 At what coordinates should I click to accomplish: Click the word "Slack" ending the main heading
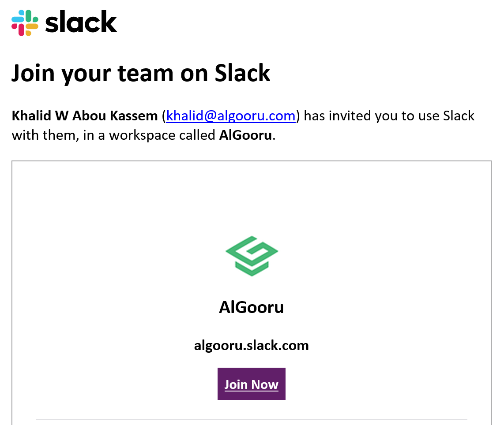coord(242,73)
